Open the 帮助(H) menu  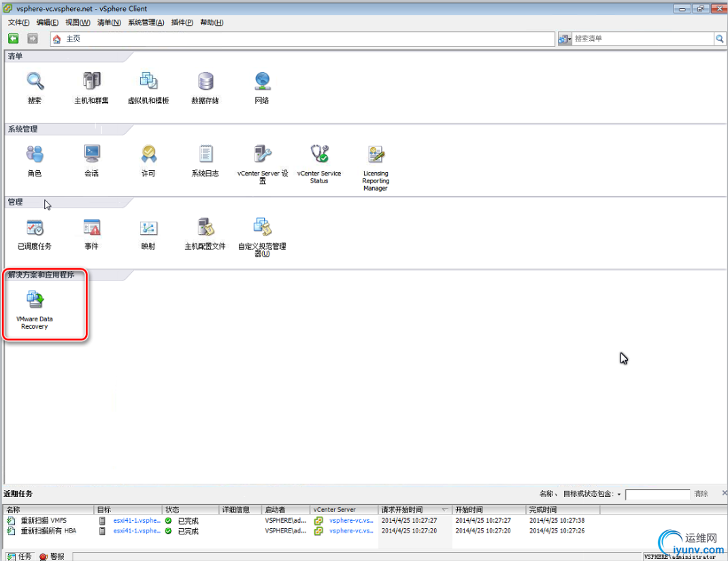[x=212, y=22]
